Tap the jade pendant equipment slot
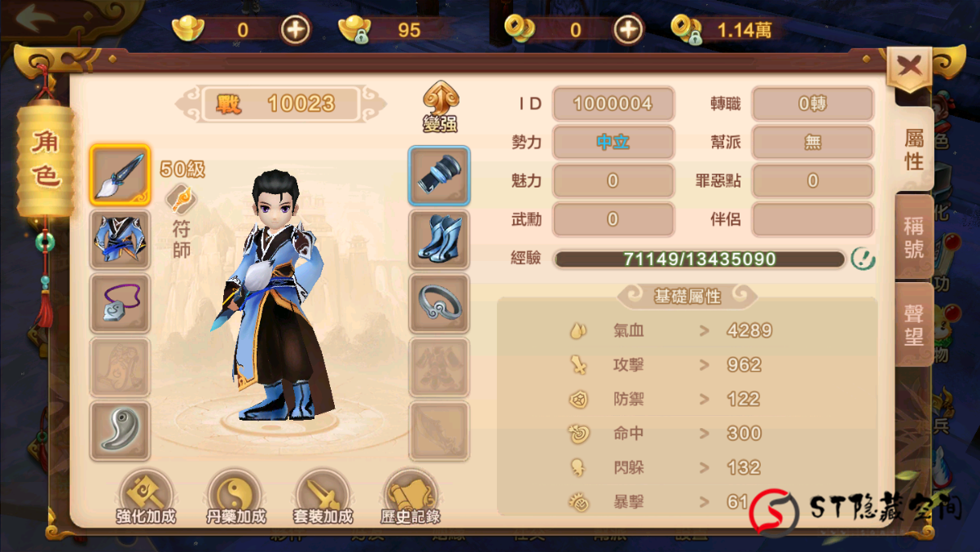Viewport: 980px width, 552px height. click(x=120, y=431)
